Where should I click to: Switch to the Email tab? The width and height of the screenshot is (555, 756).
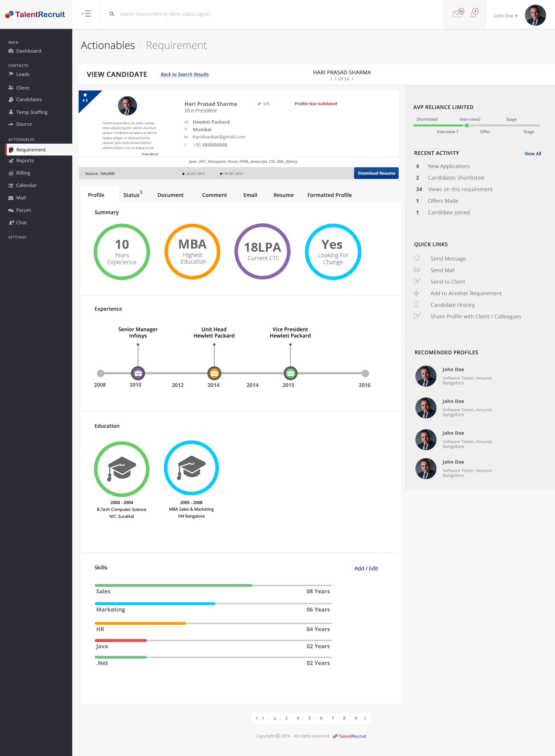[x=250, y=195]
